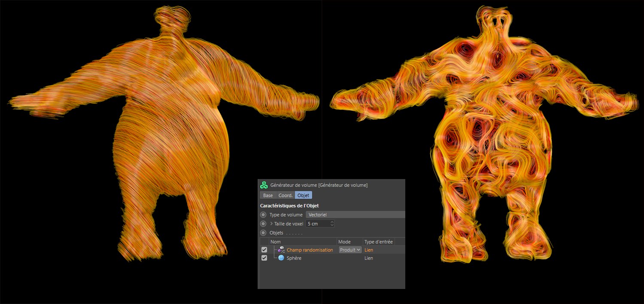
Task: Click the Taille de voxel stepper arrows
Action: [331, 224]
